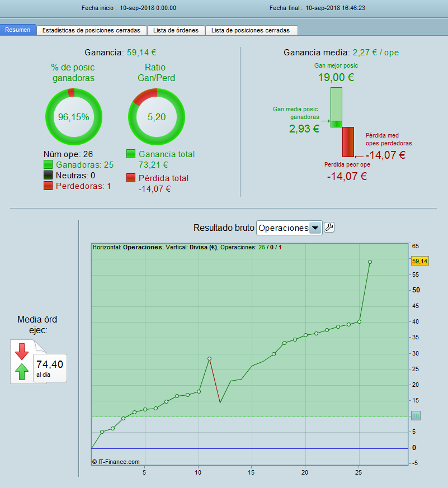Click the Ganancia 59,14 € value

coord(142,53)
